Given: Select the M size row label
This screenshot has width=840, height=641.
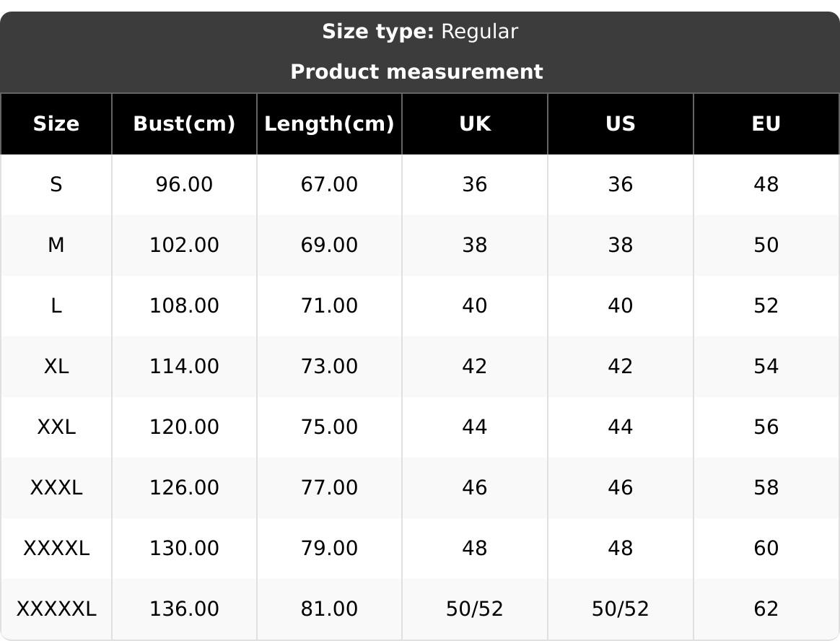Looking at the screenshot, I should (56, 245).
